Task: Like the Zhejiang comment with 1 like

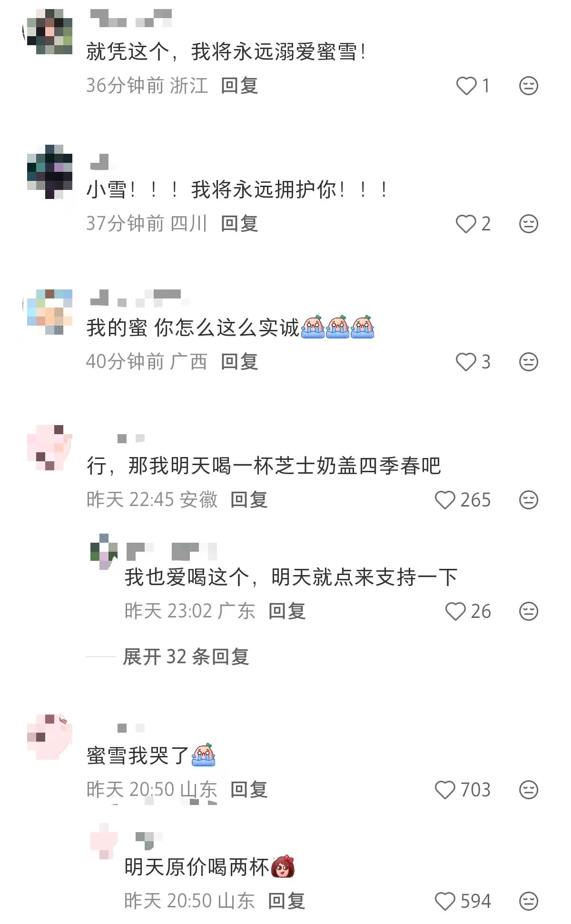Action: (466, 86)
